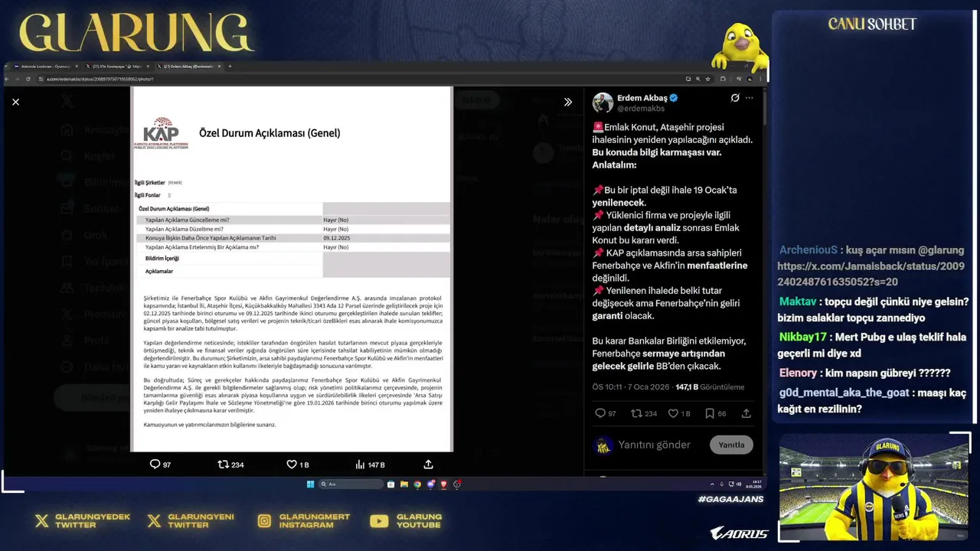980x551 pixels.
Task: Reload the page with the refresh icon
Action: tap(30, 79)
